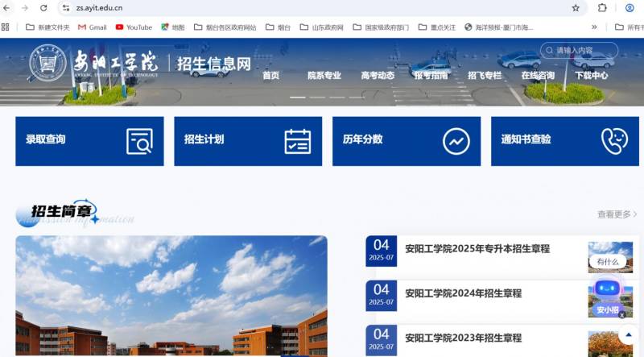
Task: Open the browser extensions puzzle icon
Action: pyautogui.click(x=602, y=8)
